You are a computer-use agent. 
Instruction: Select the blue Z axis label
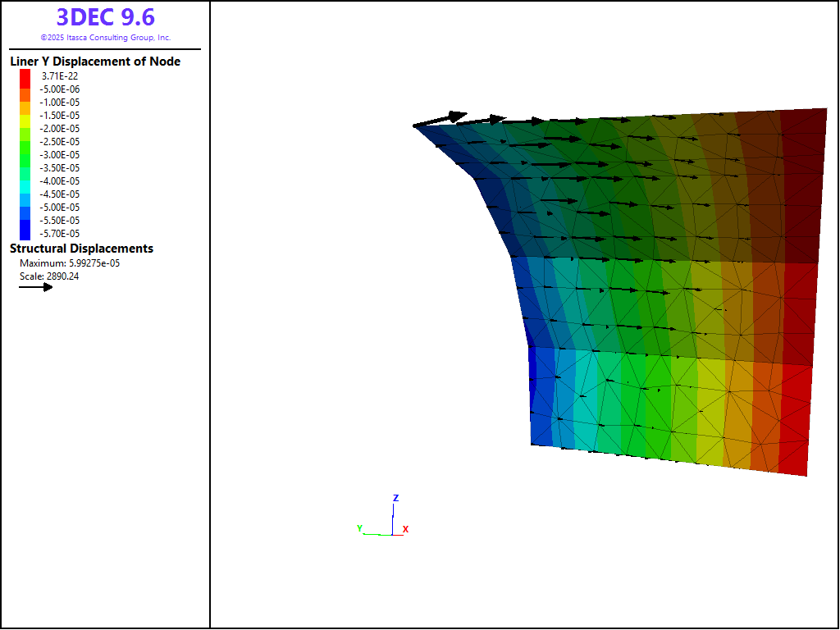pos(395,498)
